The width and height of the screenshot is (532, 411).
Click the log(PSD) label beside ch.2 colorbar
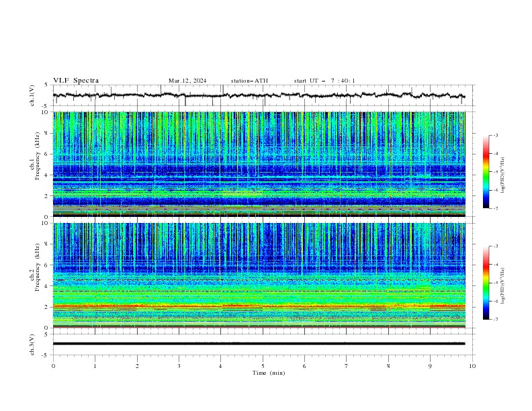503,285
